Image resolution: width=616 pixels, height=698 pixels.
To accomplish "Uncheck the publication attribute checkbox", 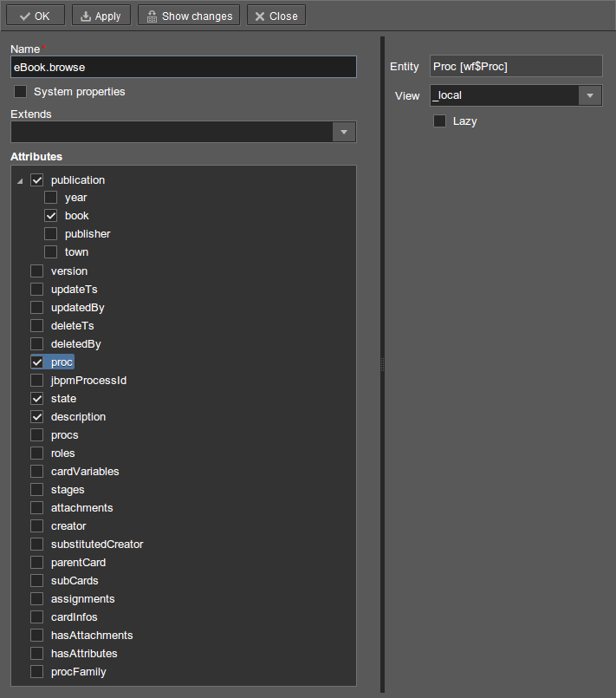I will tap(37, 180).
